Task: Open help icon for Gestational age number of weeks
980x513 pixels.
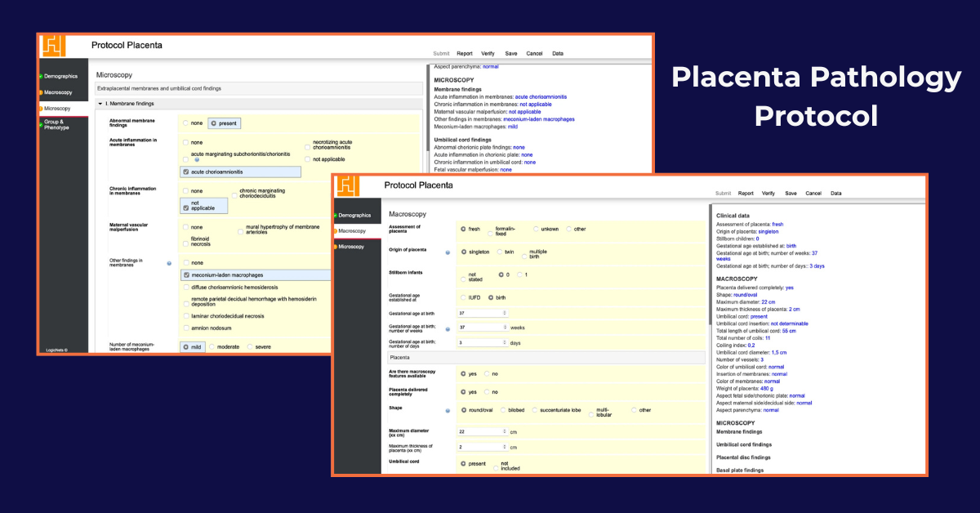Action: click(448, 328)
